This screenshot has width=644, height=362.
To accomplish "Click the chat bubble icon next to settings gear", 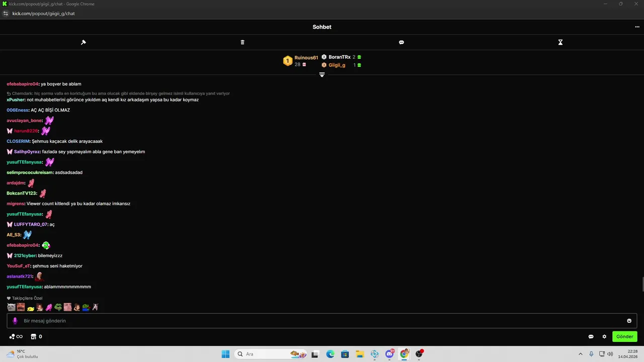I will pyautogui.click(x=591, y=336).
